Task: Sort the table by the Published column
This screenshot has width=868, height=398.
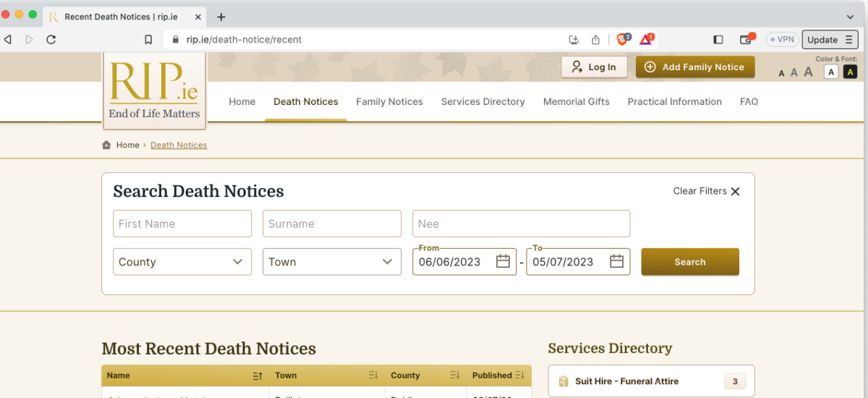Action: coord(520,376)
